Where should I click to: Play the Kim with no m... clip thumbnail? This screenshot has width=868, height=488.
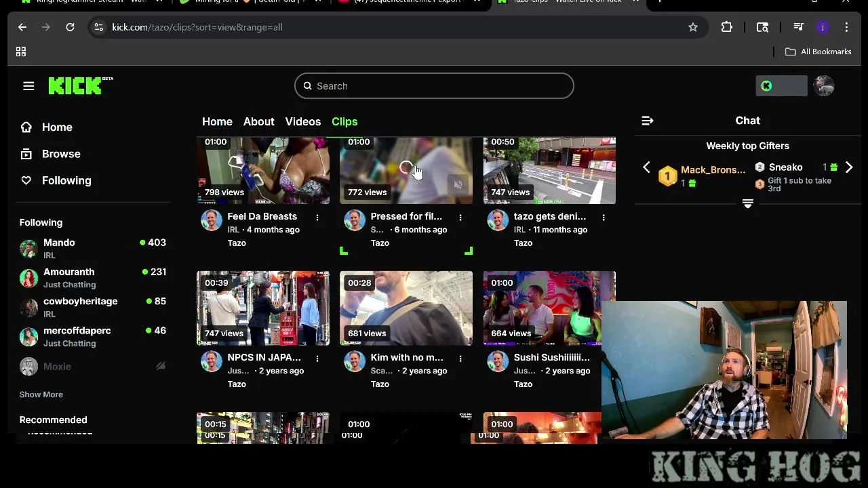[406, 308]
